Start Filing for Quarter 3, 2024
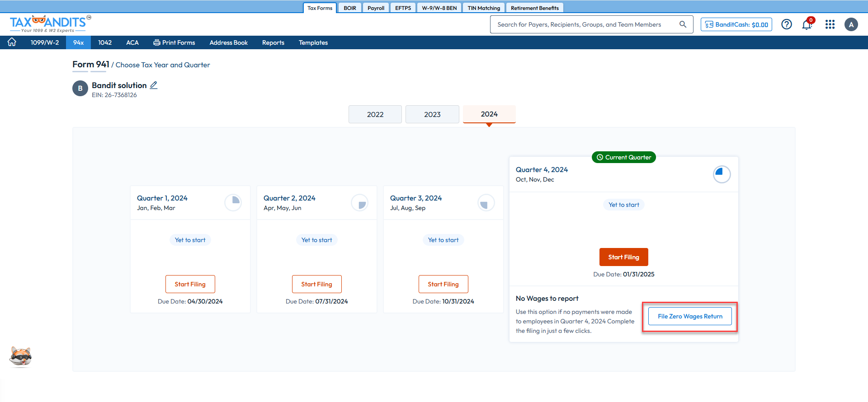 coord(443,284)
